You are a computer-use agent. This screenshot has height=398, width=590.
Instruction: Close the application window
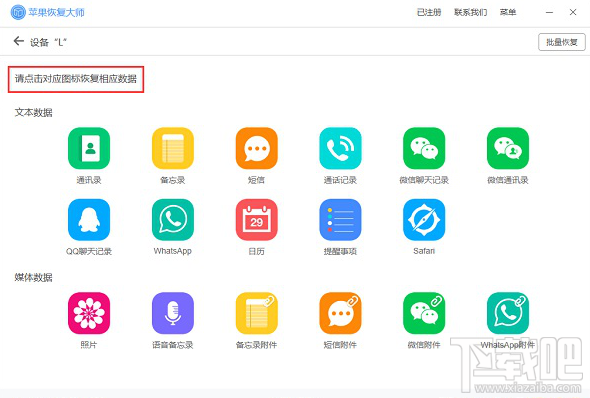(x=573, y=12)
